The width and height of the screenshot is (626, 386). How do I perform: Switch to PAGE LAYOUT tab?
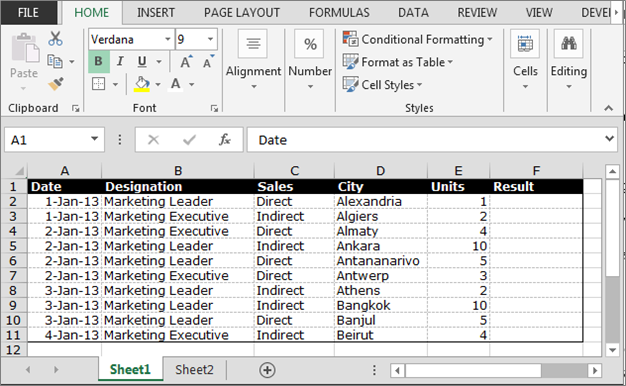click(x=242, y=13)
